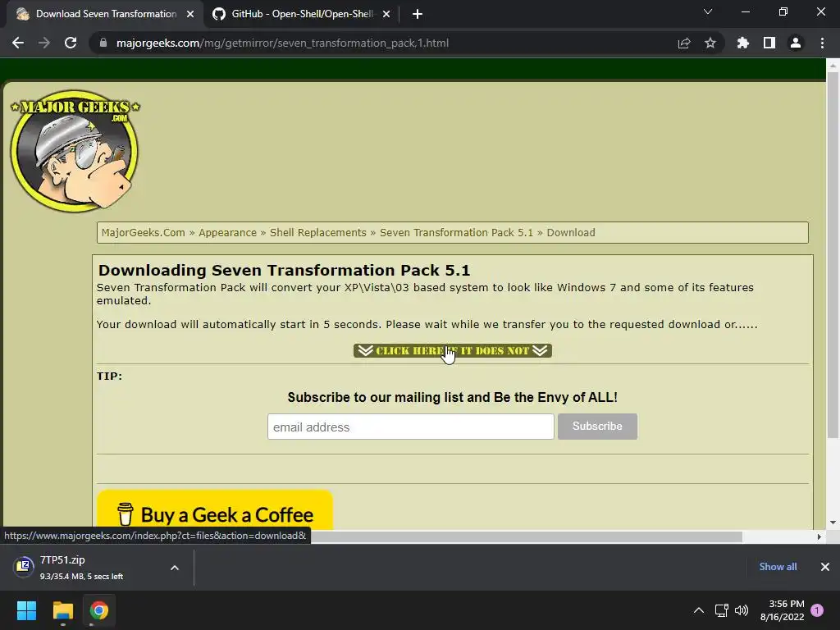Open the Windows Start menu
Screen dimensions: 840x630
(26, 610)
